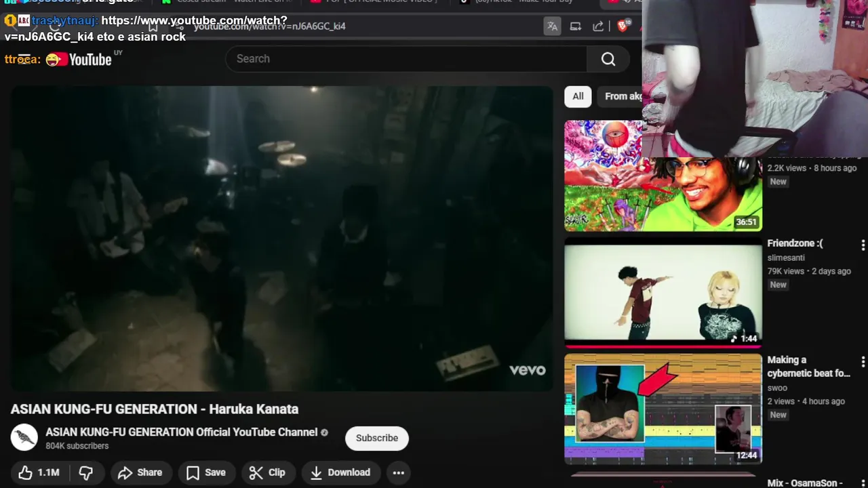Click the Clip scissors button
868x488 pixels.
[267, 472]
